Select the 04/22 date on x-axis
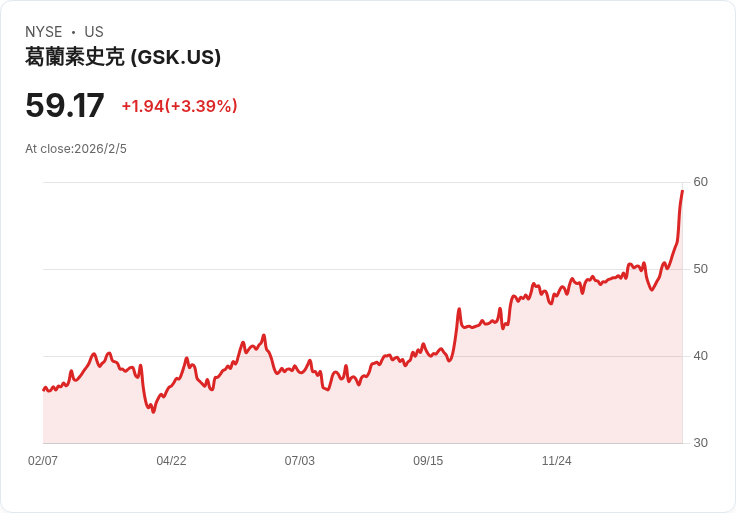The image size is (736, 513). click(x=171, y=461)
